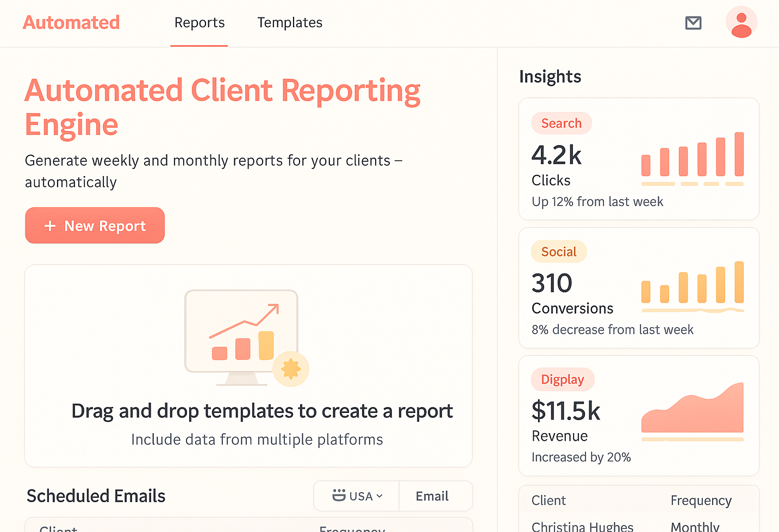Viewport: 779px width, 532px height.
Task: Click the New Report button
Action: [95, 225]
